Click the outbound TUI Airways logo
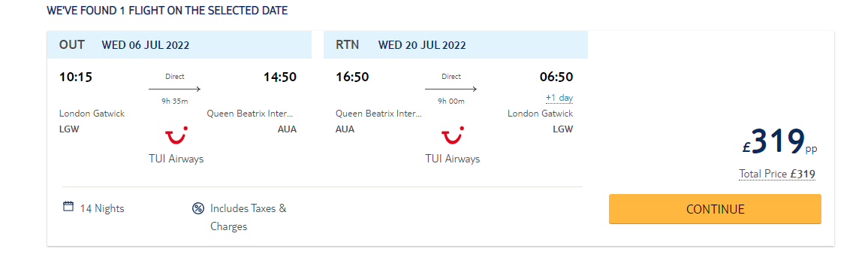Image resolution: width=868 pixels, height=276 pixels. pos(176,136)
